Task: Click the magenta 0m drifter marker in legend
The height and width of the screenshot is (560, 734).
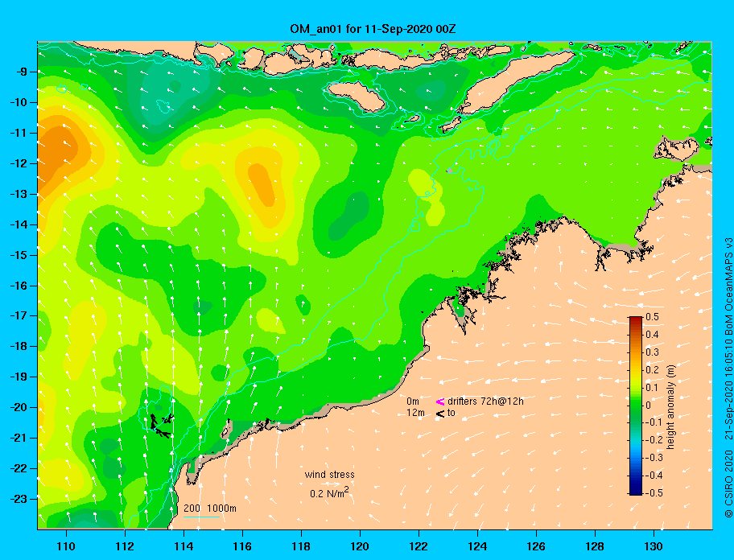Action: (x=439, y=401)
